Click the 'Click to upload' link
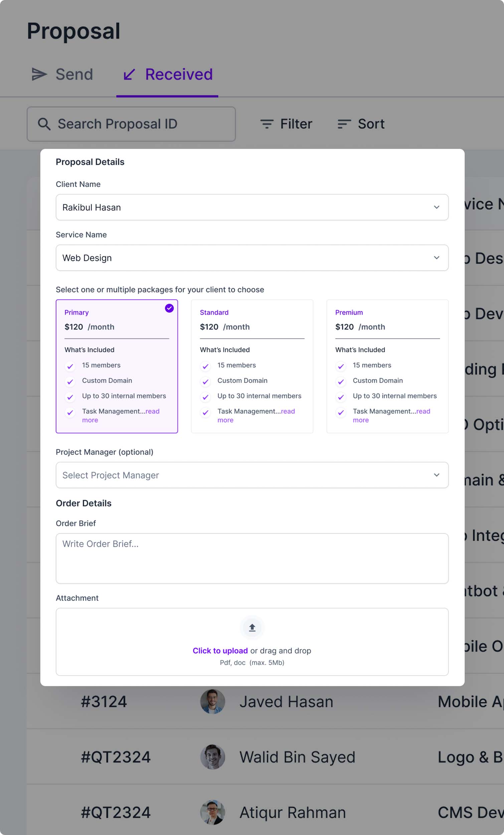Viewport: 504px width, 835px height. point(220,651)
